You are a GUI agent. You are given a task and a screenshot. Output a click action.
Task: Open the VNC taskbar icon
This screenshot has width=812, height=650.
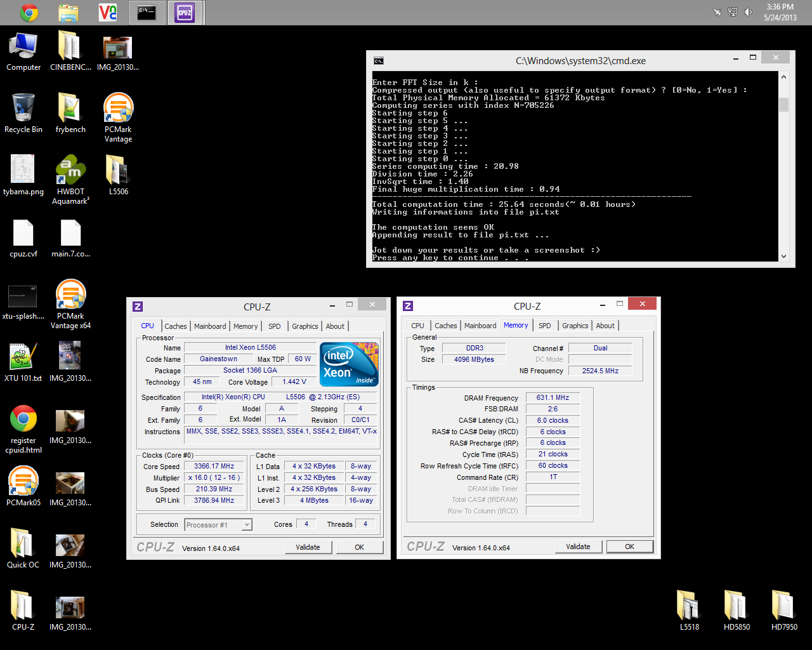click(x=108, y=12)
